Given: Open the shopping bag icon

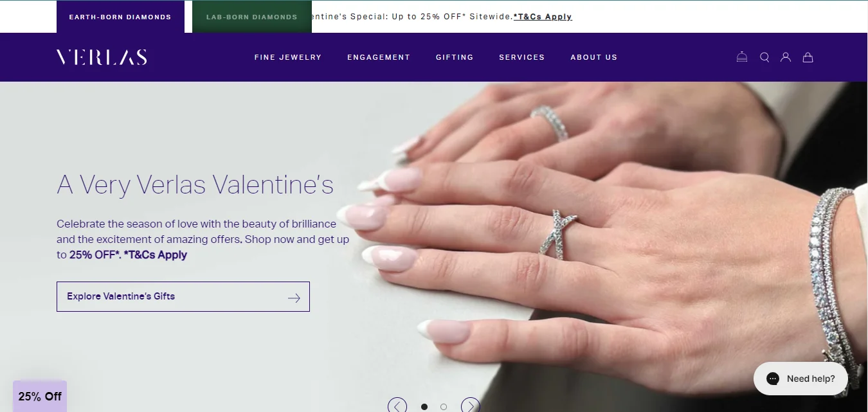Looking at the screenshot, I should pos(808,57).
